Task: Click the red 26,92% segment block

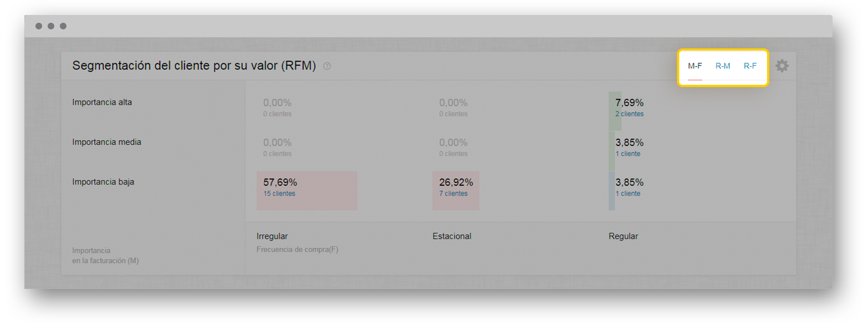Action: pos(456,190)
